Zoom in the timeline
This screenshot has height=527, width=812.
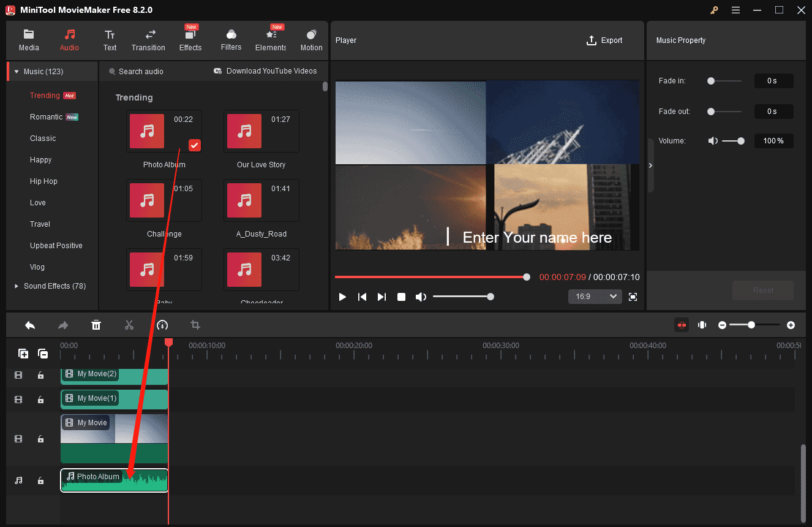pyautogui.click(x=791, y=325)
